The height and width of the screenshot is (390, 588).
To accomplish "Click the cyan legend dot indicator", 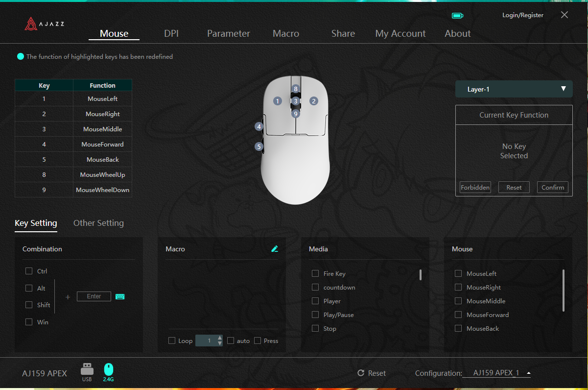I will click(21, 56).
